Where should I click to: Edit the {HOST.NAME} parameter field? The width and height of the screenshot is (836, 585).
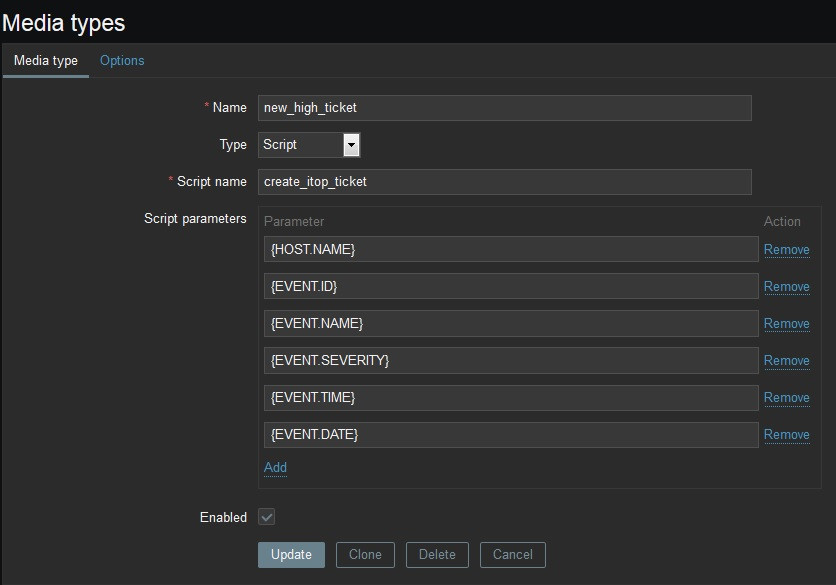(511, 250)
